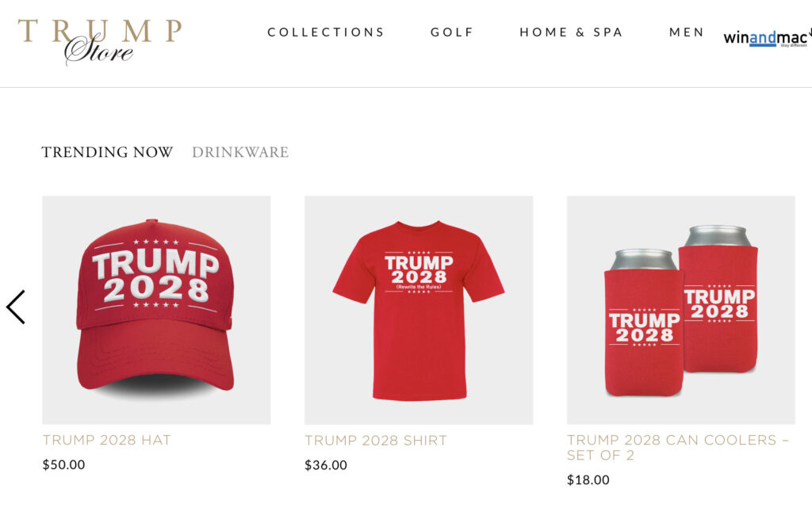
Task: Go to previous carousel slide arrow
Action: coord(16,307)
